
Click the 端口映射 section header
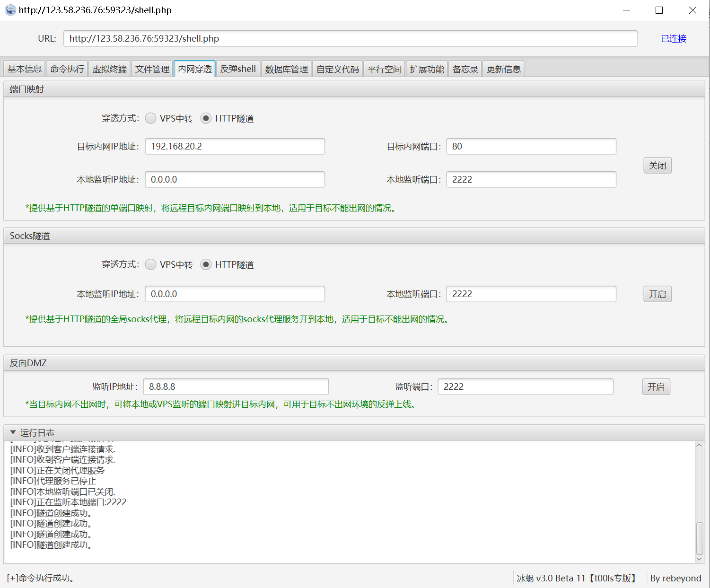point(354,89)
